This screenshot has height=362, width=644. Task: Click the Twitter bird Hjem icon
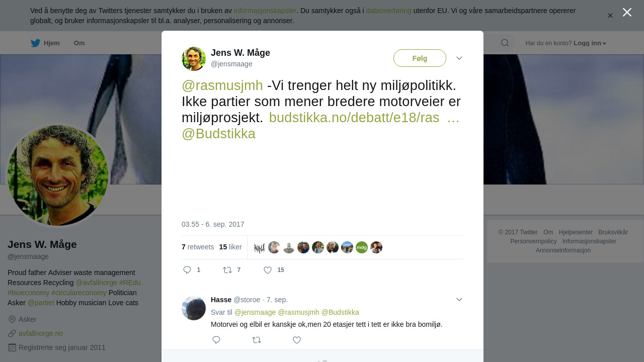tap(35, 43)
